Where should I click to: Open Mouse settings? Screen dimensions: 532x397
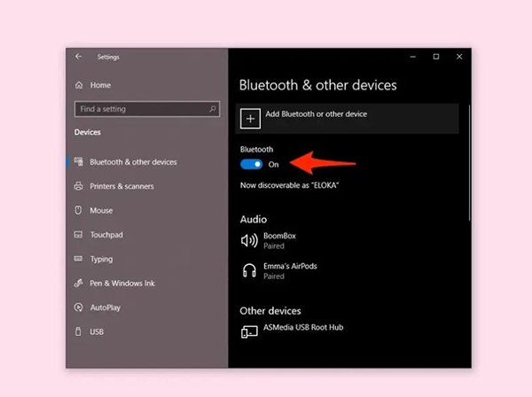click(x=101, y=211)
